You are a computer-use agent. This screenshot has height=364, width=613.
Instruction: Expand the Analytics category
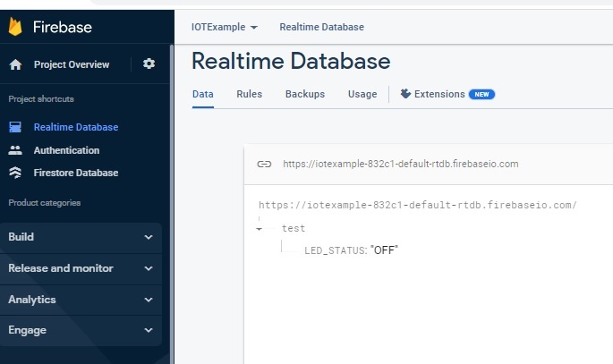pyautogui.click(x=149, y=300)
